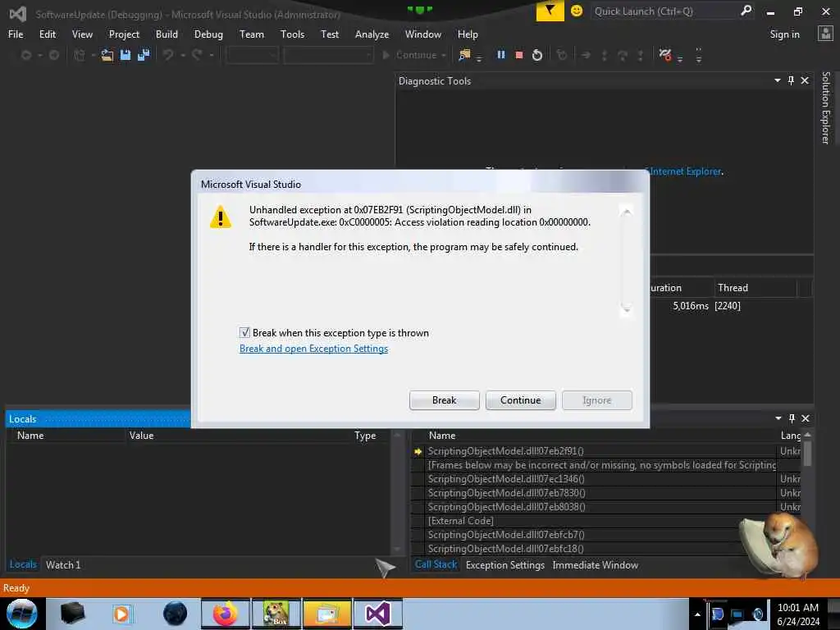840x630 pixels.
Task: Open the File menu
Action: point(16,34)
